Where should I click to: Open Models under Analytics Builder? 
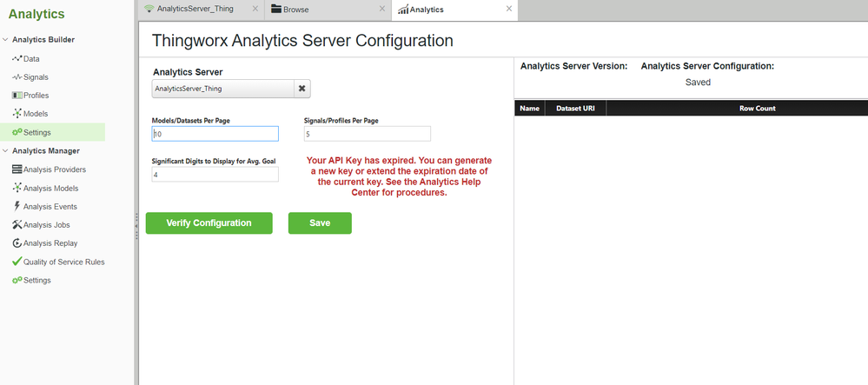tap(36, 114)
